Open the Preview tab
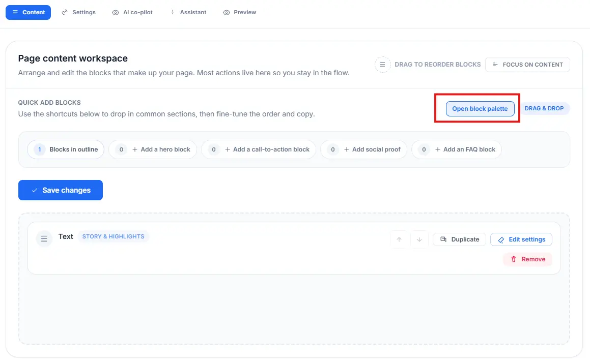The width and height of the screenshot is (590, 364). (240, 12)
